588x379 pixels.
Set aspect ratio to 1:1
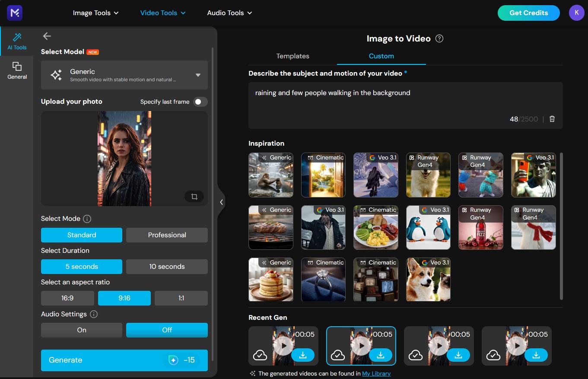coord(181,298)
